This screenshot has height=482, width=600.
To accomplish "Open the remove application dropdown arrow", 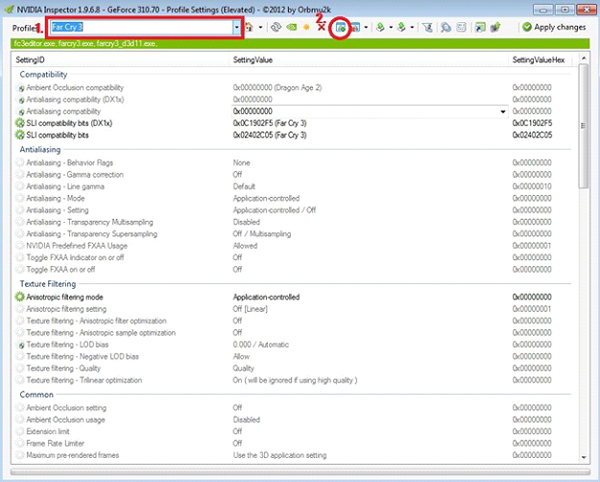I will [x=366, y=28].
